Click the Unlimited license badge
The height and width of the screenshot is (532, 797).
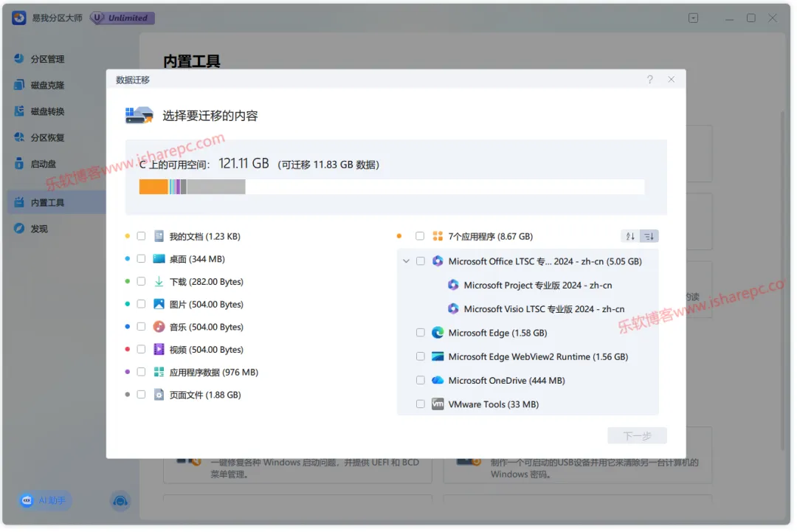pyautogui.click(x=123, y=18)
